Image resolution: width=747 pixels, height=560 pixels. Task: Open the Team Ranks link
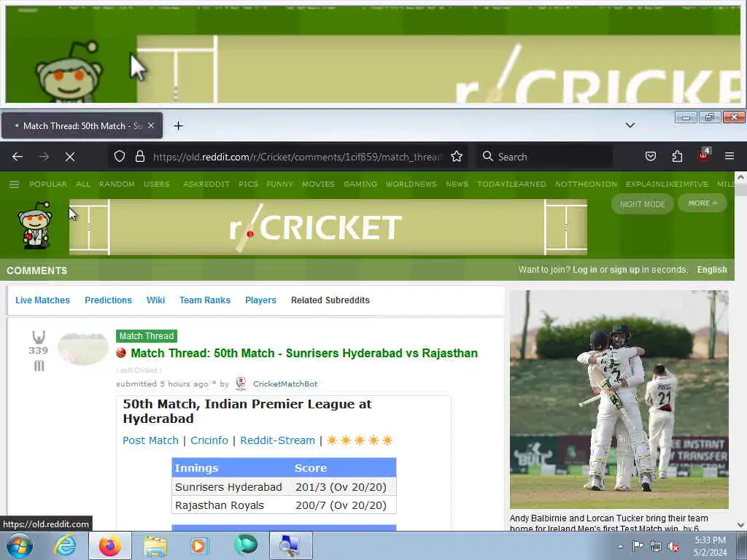[205, 300]
